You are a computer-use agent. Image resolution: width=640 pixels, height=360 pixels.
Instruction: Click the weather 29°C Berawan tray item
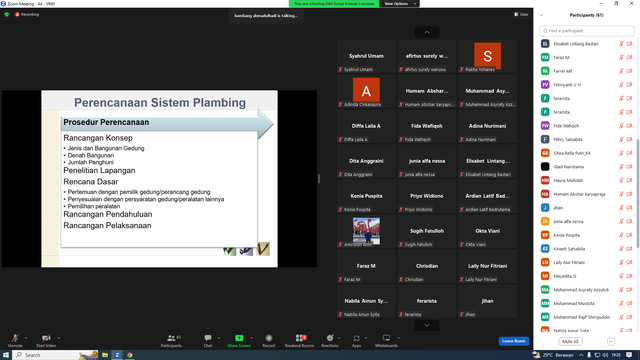click(x=553, y=355)
